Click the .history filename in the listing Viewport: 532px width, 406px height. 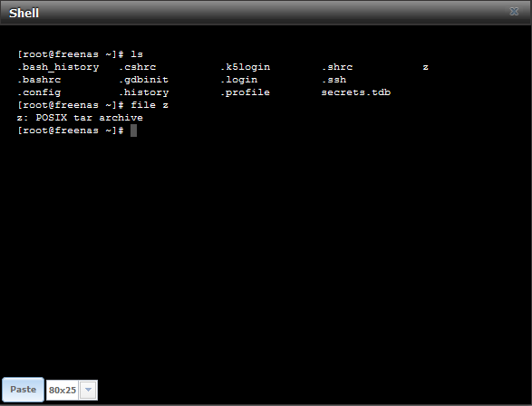[x=144, y=92]
